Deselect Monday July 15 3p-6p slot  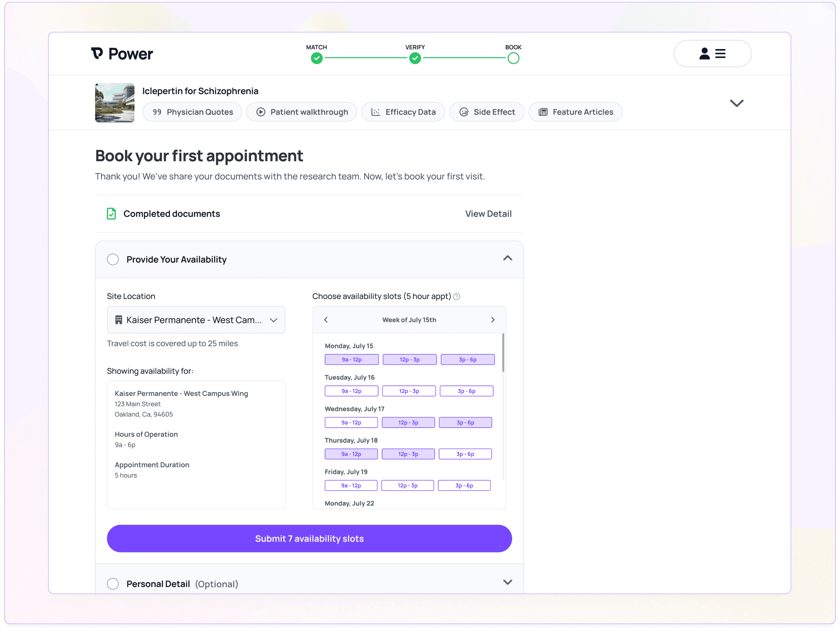[x=467, y=359]
